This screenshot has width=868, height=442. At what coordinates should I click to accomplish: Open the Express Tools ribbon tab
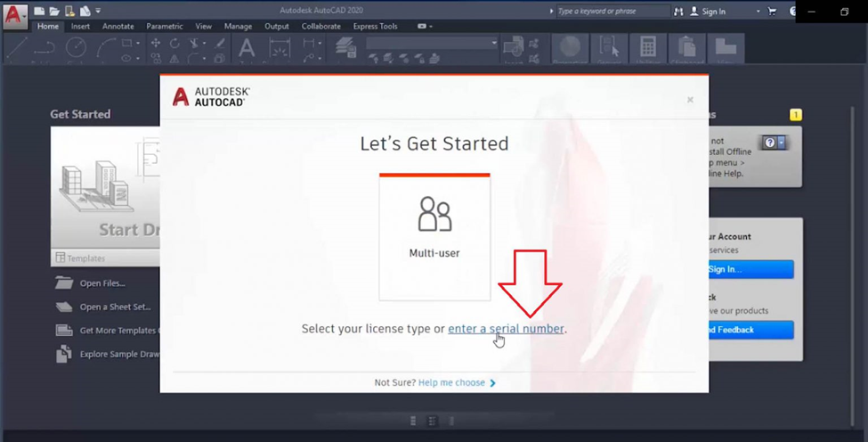point(375,27)
